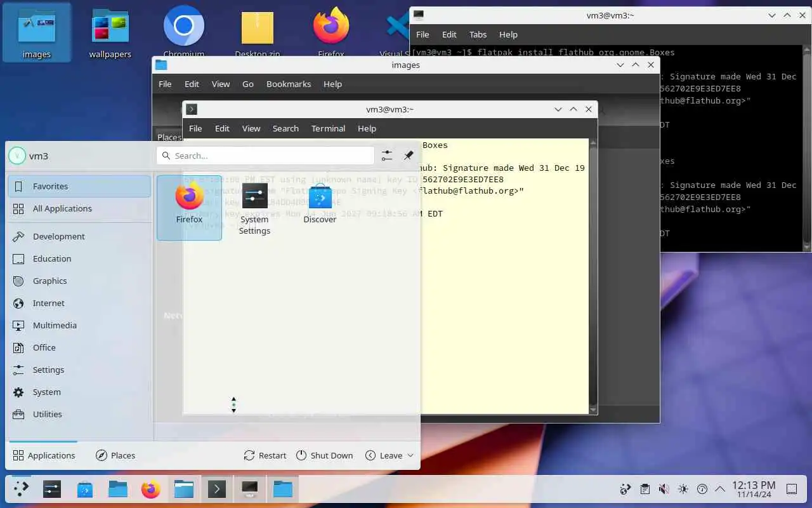Open Search menu in front terminal

coord(285,128)
